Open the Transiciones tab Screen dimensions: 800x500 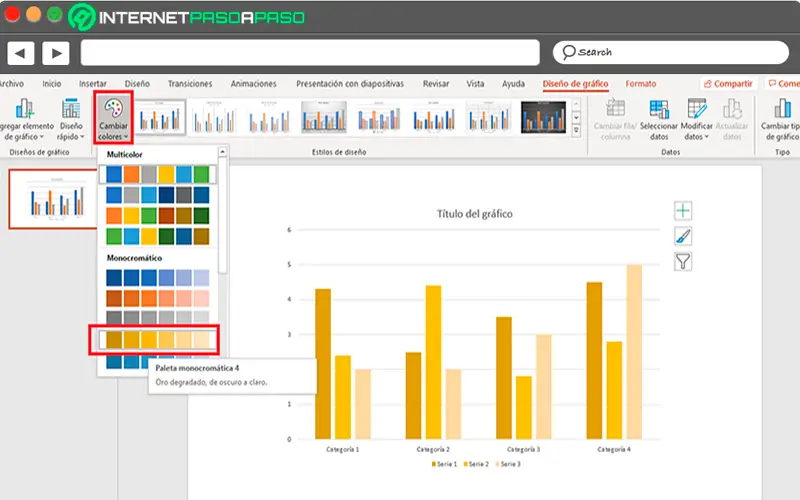pyautogui.click(x=190, y=84)
